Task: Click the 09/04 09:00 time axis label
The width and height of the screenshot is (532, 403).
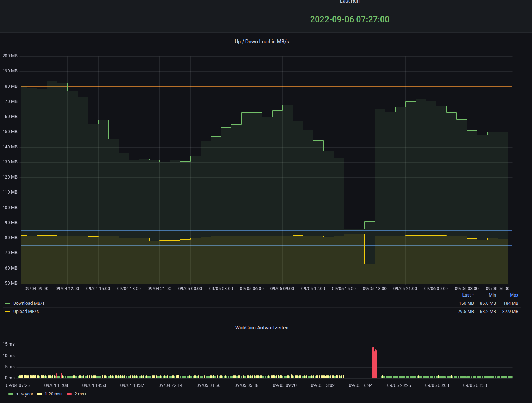Action: pyautogui.click(x=37, y=289)
